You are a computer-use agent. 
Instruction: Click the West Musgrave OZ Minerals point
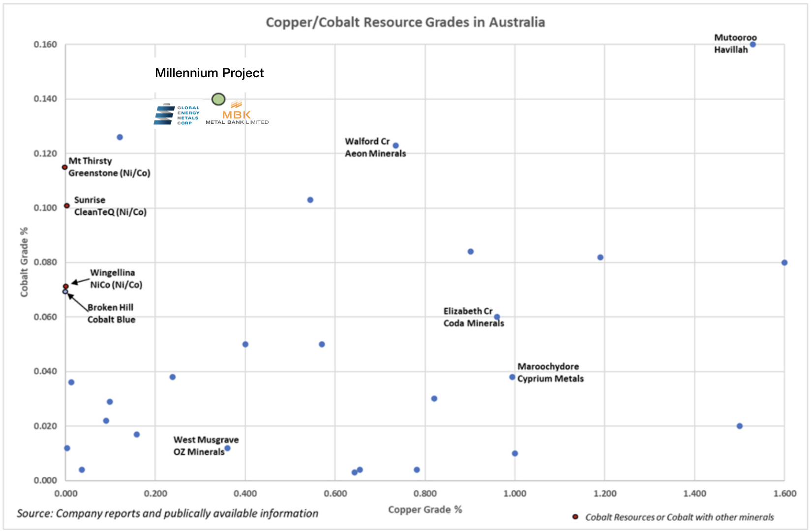coord(227,448)
